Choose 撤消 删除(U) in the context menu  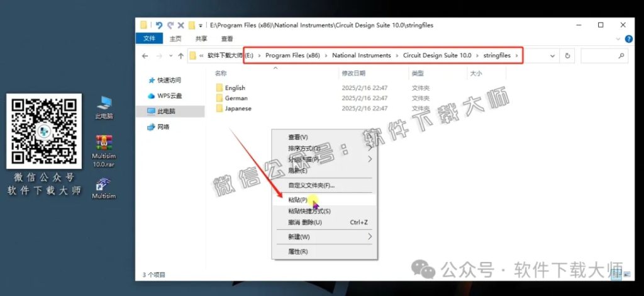point(325,222)
